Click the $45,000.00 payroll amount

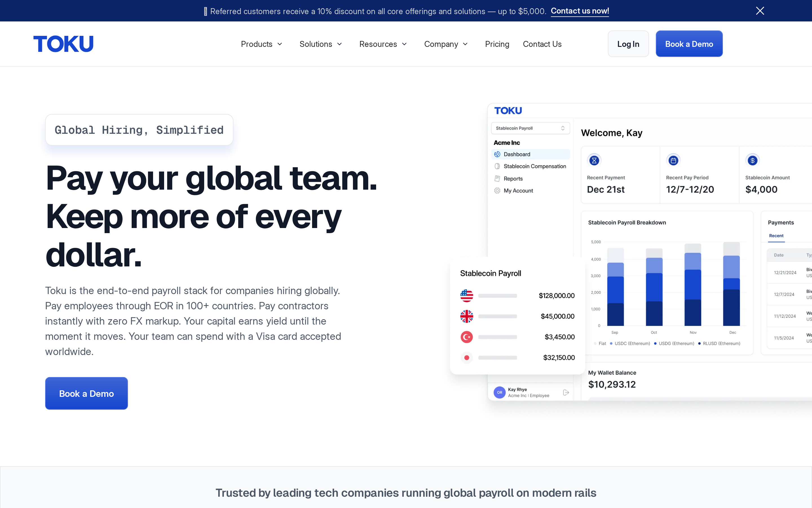pos(558,316)
